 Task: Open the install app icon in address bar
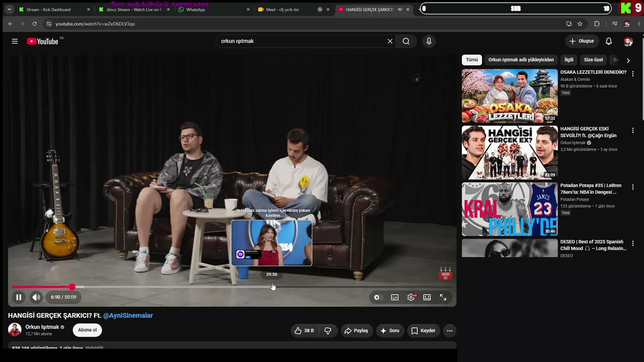pyautogui.click(x=569, y=24)
